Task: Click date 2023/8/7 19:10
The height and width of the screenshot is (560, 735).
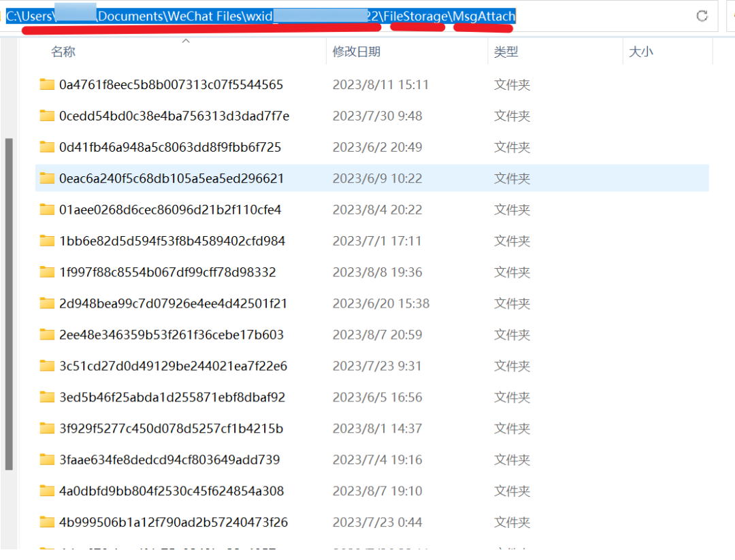Action: pos(377,491)
